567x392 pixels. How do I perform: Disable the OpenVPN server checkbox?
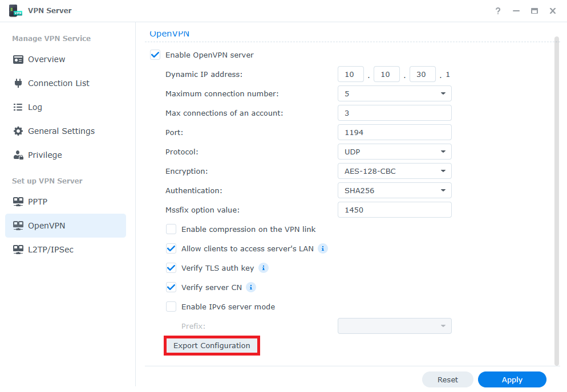pos(155,55)
